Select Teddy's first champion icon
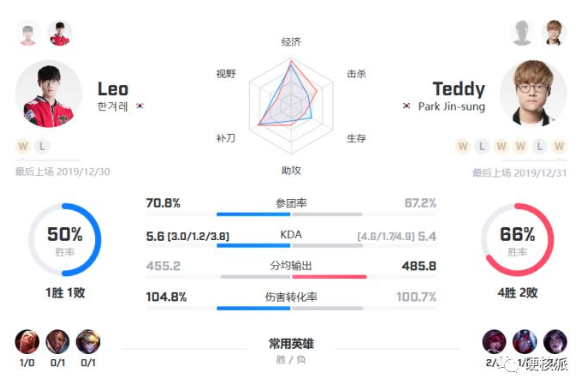The image size is (588, 381). click(x=494, y=342)
